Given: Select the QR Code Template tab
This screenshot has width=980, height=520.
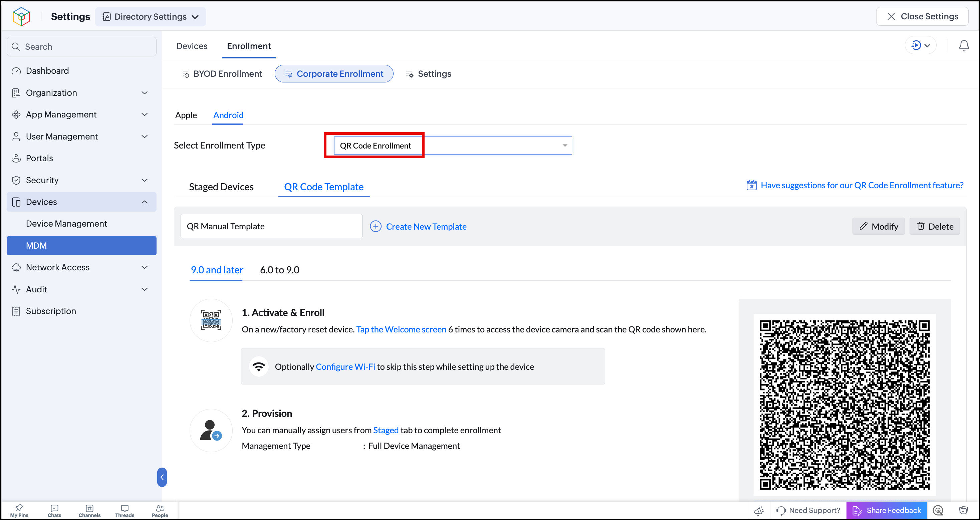Looking at the screenshot, I should [324, 187].
